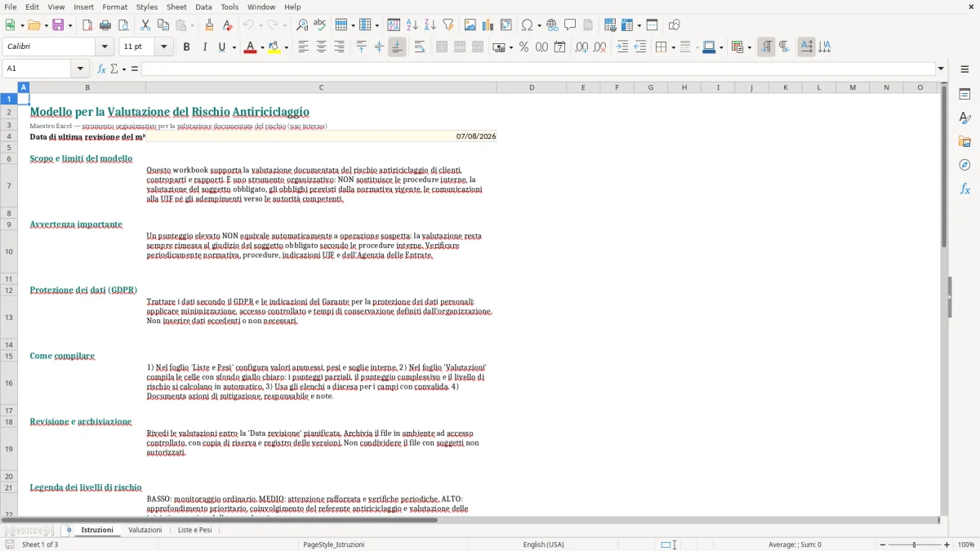Image resolution: width=980 pixels, height=551 pixels.
Task: Click the 100% zoom level
Action: coord(966,544)
